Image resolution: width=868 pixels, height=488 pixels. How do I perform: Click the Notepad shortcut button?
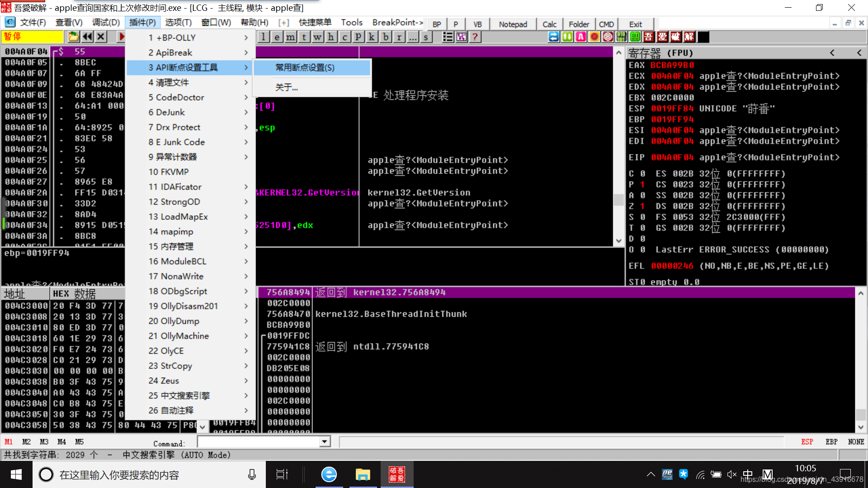(513, 24)
